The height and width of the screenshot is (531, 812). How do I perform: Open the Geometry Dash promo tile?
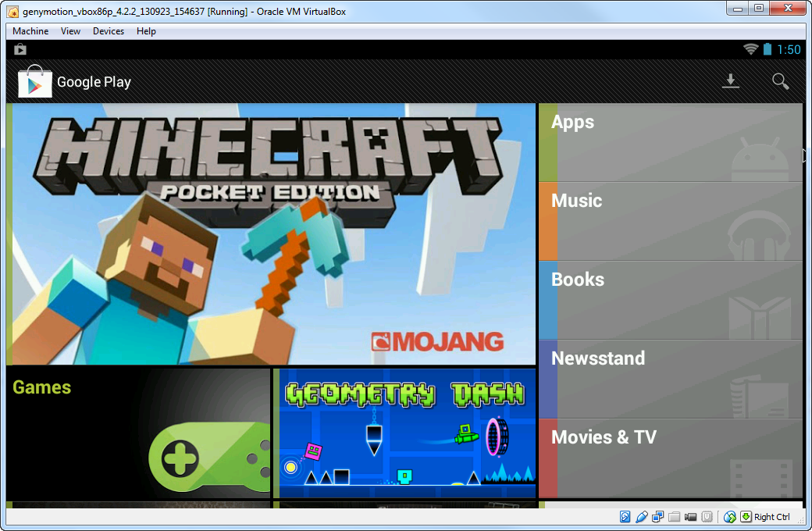click(x=404, y=433)
